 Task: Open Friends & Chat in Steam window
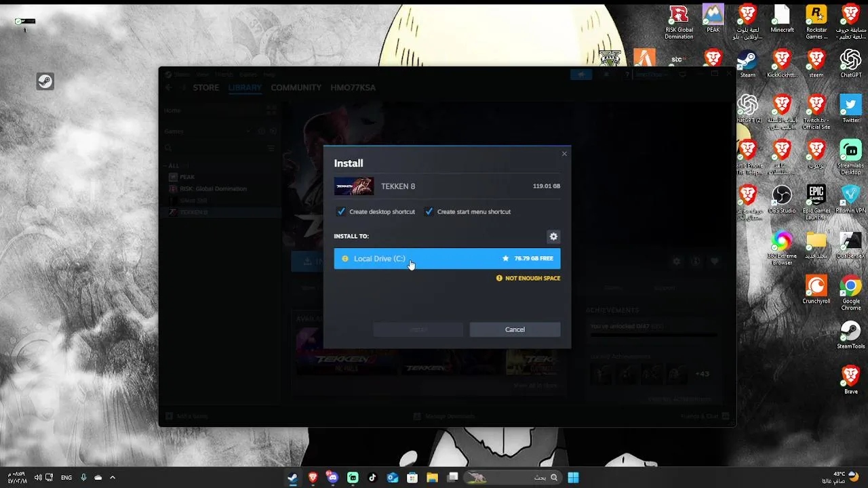coord(705,416)
